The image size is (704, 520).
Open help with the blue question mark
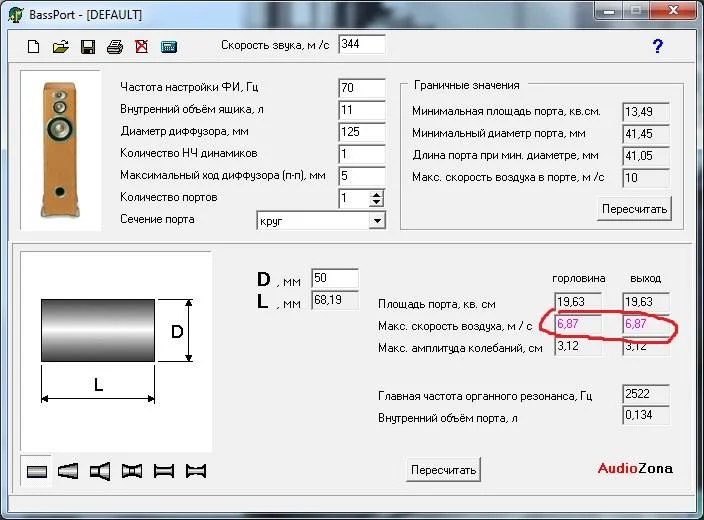[657, 46]
